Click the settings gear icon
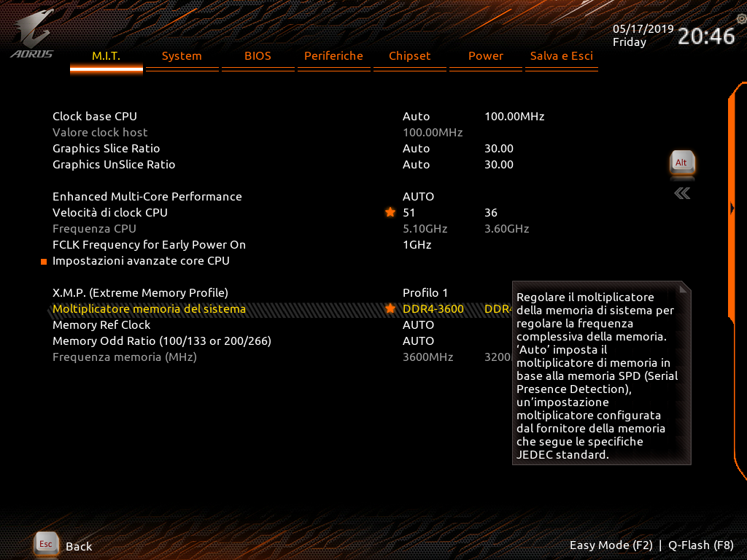 741,19
